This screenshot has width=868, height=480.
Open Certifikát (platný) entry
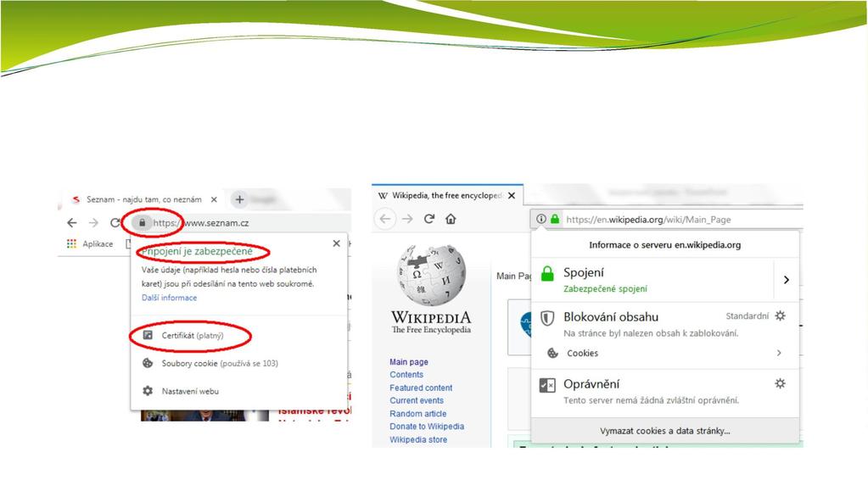[192, 336]
